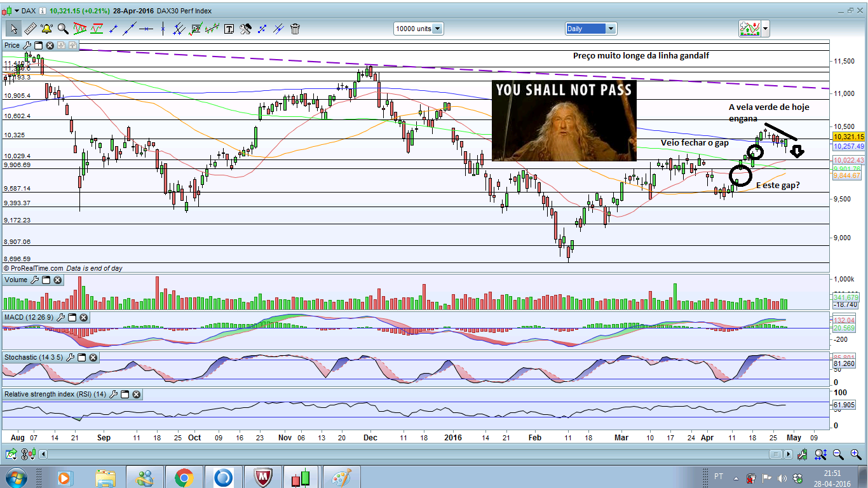This screenshot has width=868, height=488.
Task: Select the blue dashed arrow tool
Action: point(262,29)
